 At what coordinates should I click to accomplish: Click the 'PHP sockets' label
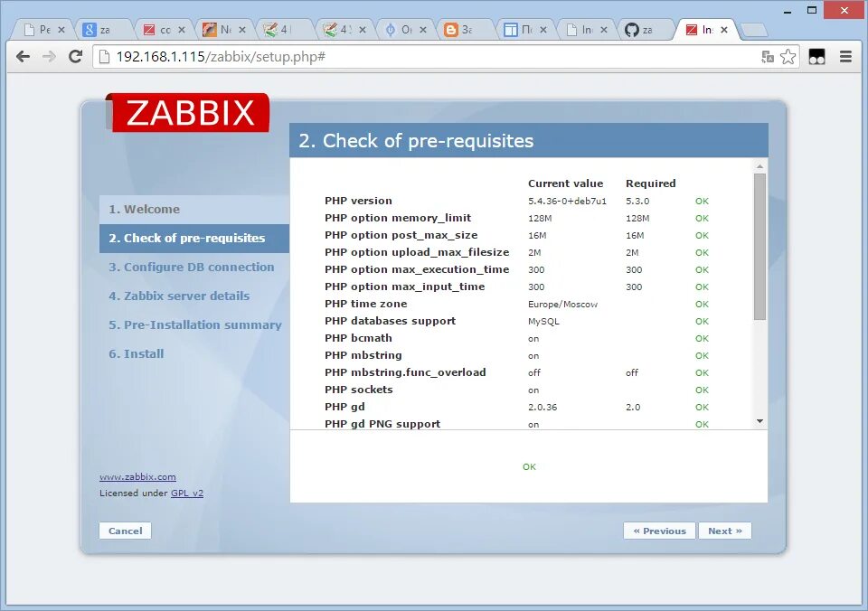pos(359,390)
